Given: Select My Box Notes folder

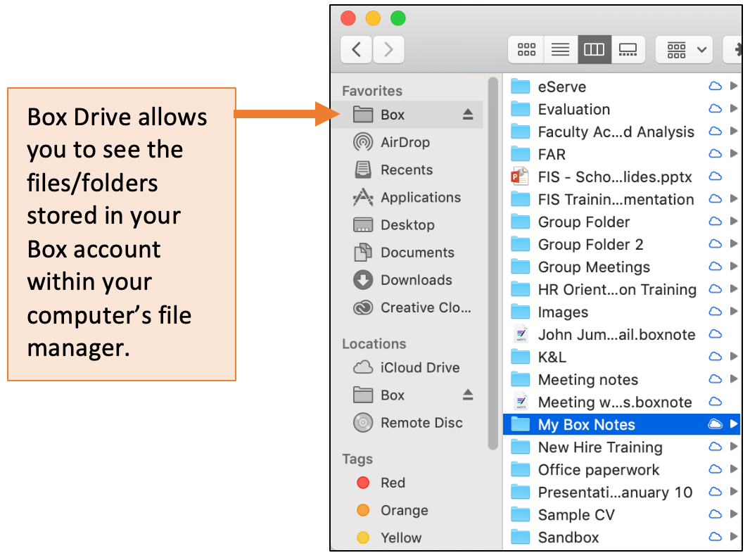Looking at the screenshot, I should click(x=621, y=424).
